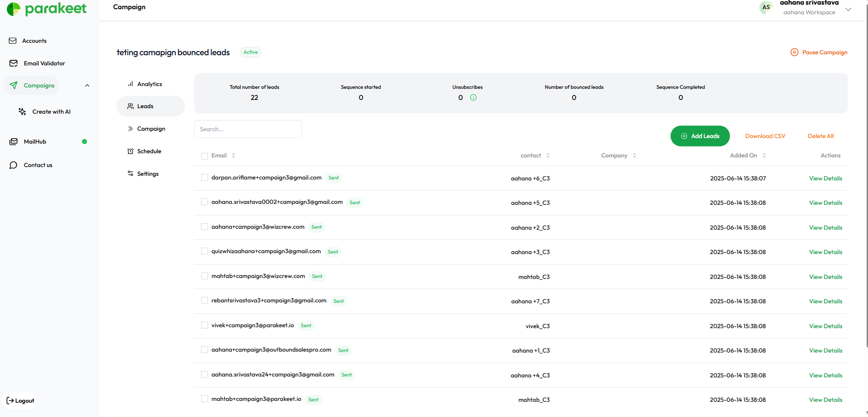868x417 pixels.
Task: Click the Contact us chat bubble icon
Action: coord(13,165)
